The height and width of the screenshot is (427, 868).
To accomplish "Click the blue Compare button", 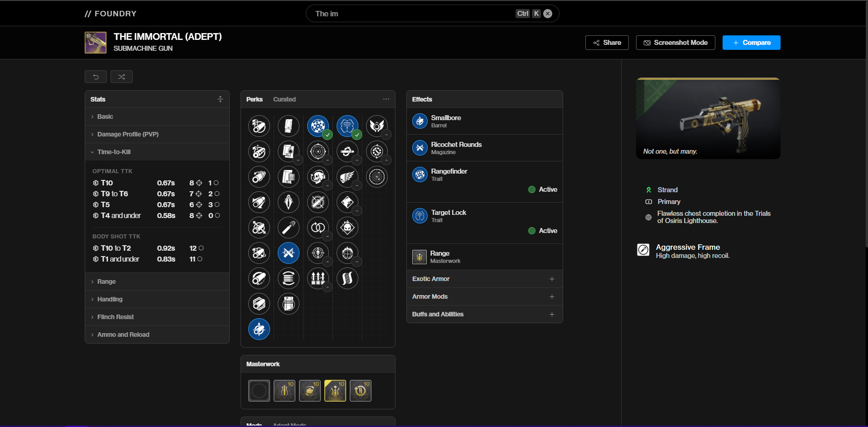I will 752,43.
